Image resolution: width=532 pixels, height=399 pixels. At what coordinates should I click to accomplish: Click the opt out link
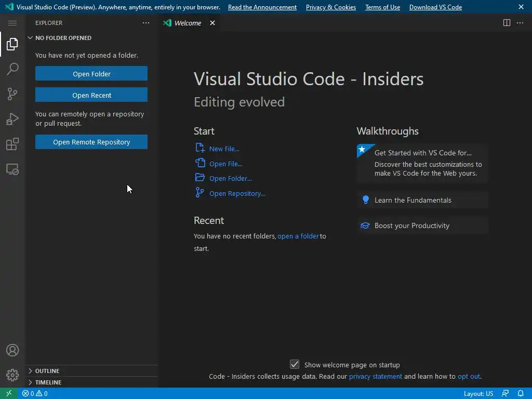(x=469, y=376)
